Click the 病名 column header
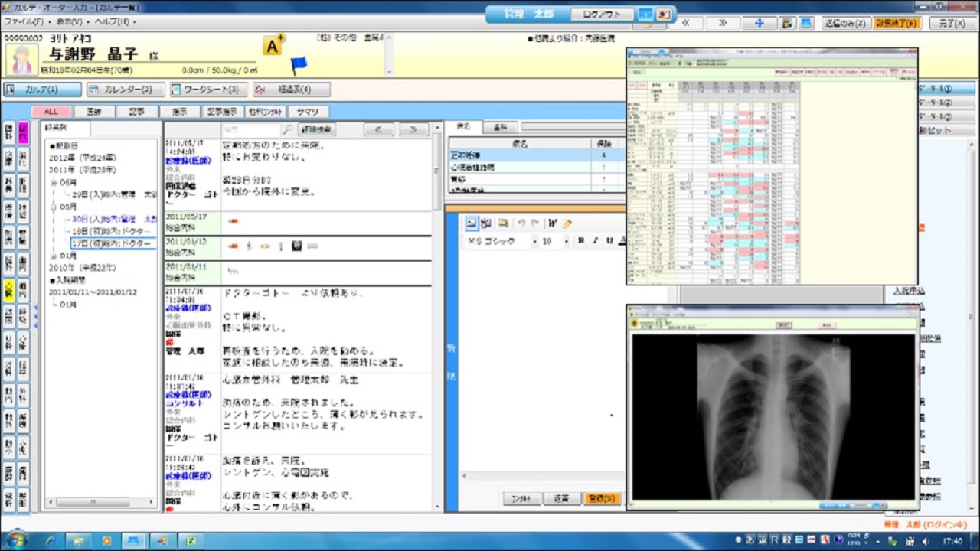980x551 pixels. pyautogui.click(x=519, y=143)
